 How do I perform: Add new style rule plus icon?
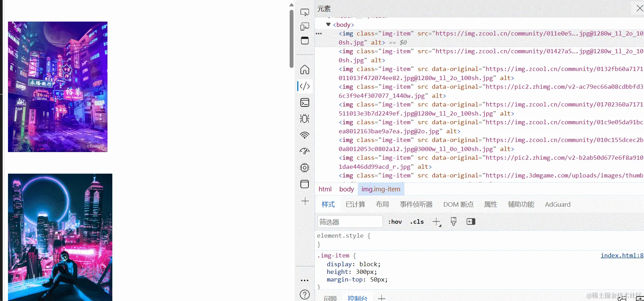[437, 222]
